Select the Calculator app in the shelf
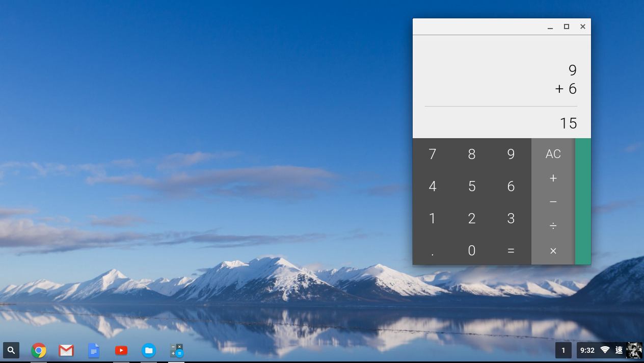Screen dimensions: 644x363 tap(176, 350)
